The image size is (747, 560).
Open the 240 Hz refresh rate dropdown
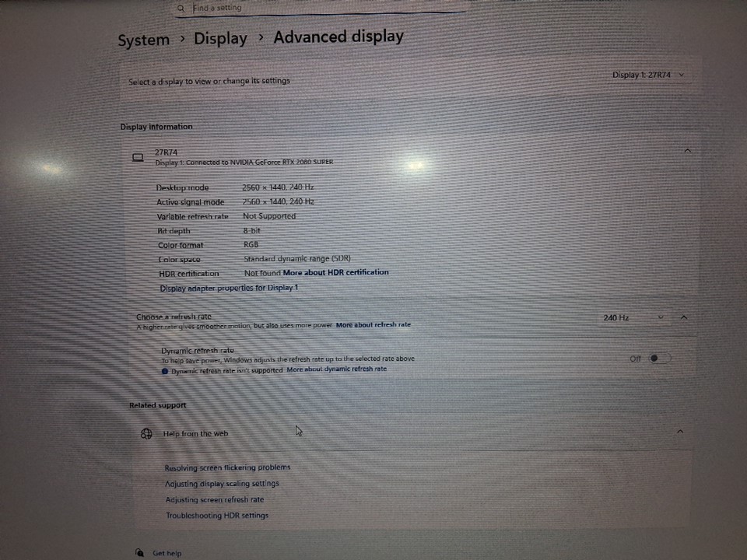coord(633,318)
